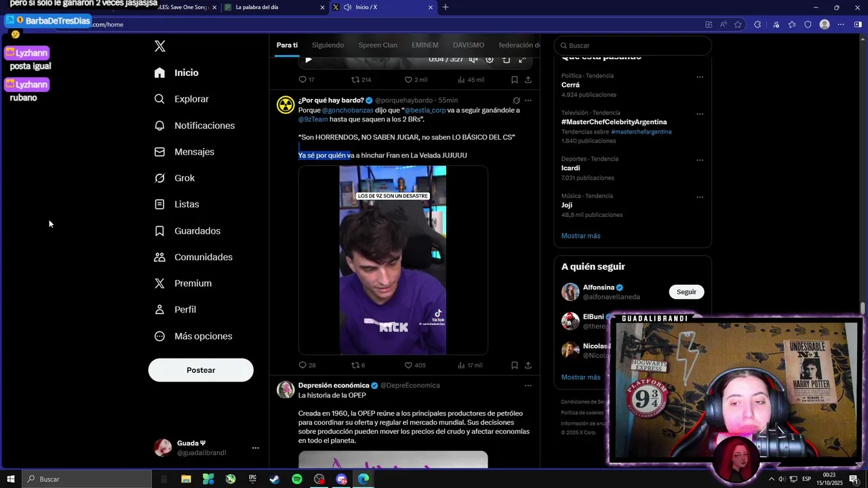The image size is (868, 488).
Task: Open Mensajes page
Action: point(184,152)
